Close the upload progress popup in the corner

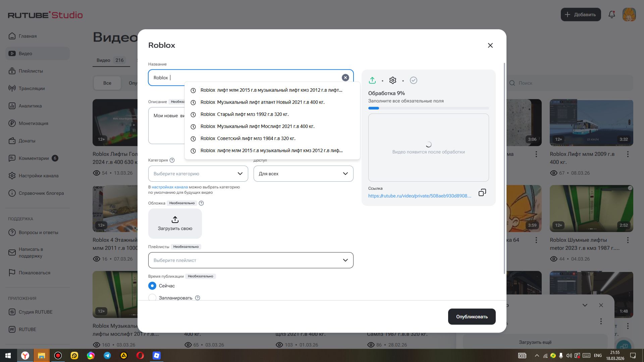coord(601,305)
